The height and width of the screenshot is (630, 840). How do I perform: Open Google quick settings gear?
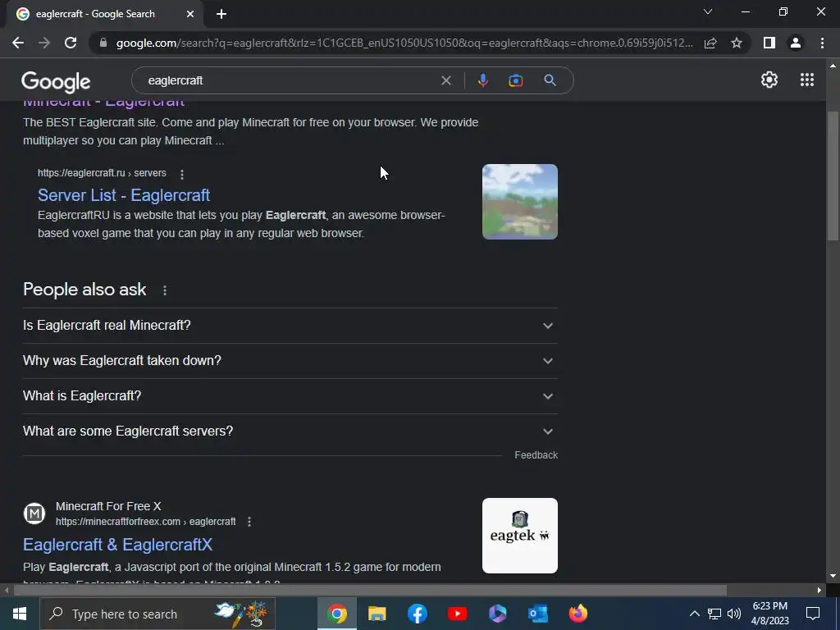coord(769,80)
